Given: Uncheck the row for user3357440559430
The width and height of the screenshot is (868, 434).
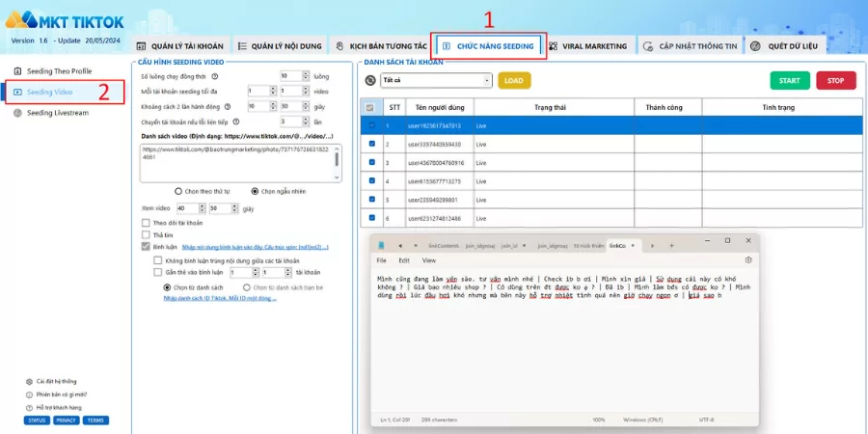Looking at the screenshot, I should pos(371,144).
